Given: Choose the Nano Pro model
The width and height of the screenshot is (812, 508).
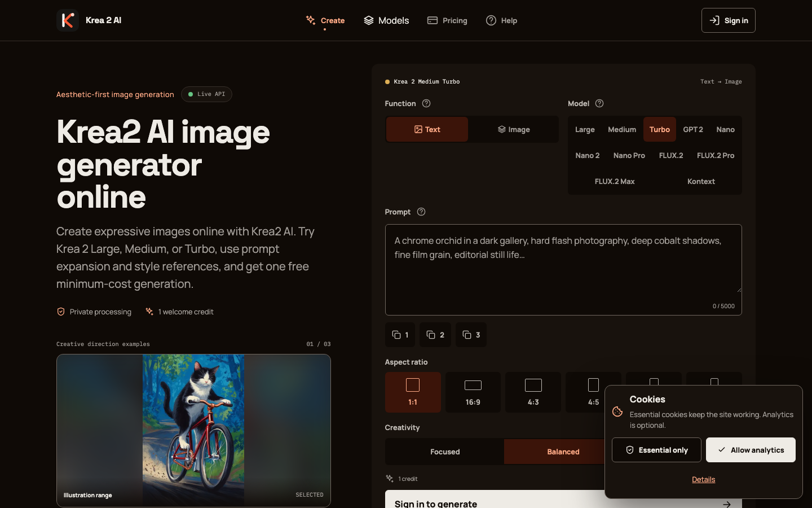Looking at the screenshot, I should coord(629,155).
